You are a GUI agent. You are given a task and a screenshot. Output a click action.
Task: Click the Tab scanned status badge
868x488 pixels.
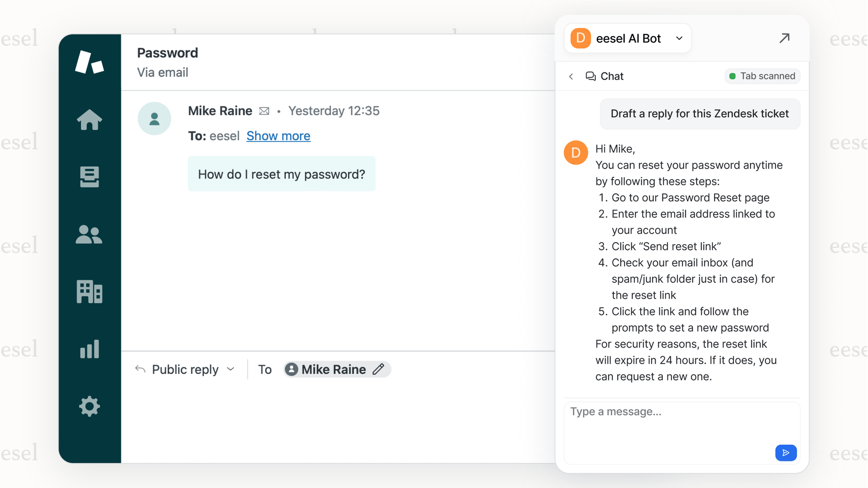tap(762, 76)
